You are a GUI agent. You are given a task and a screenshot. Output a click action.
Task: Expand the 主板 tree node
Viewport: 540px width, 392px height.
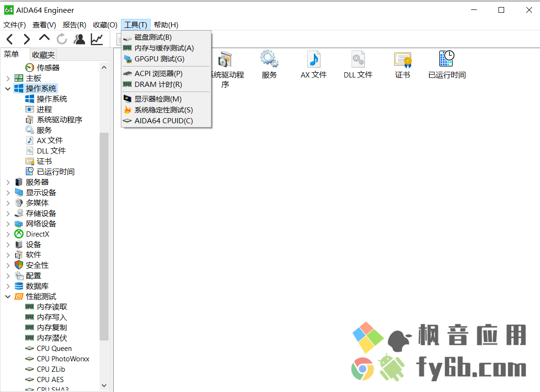point(8,78)
